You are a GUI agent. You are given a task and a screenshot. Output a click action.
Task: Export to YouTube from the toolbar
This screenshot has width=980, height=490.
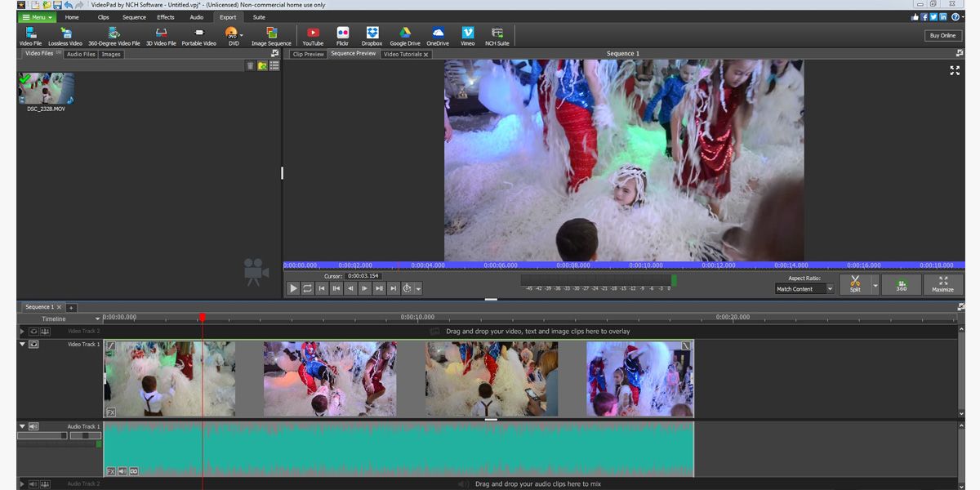[313, 35]
